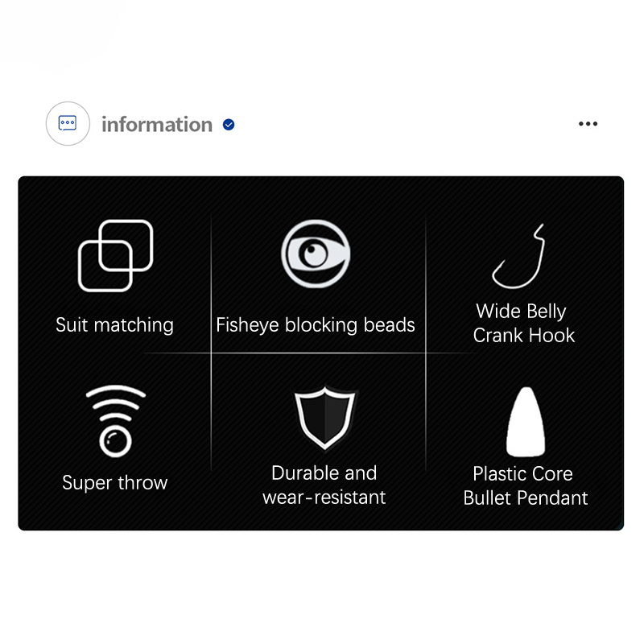The height and width of the screenshot is (644, 644).
Task: Click the fisheye eye icon
Action: tap(316, 254)
